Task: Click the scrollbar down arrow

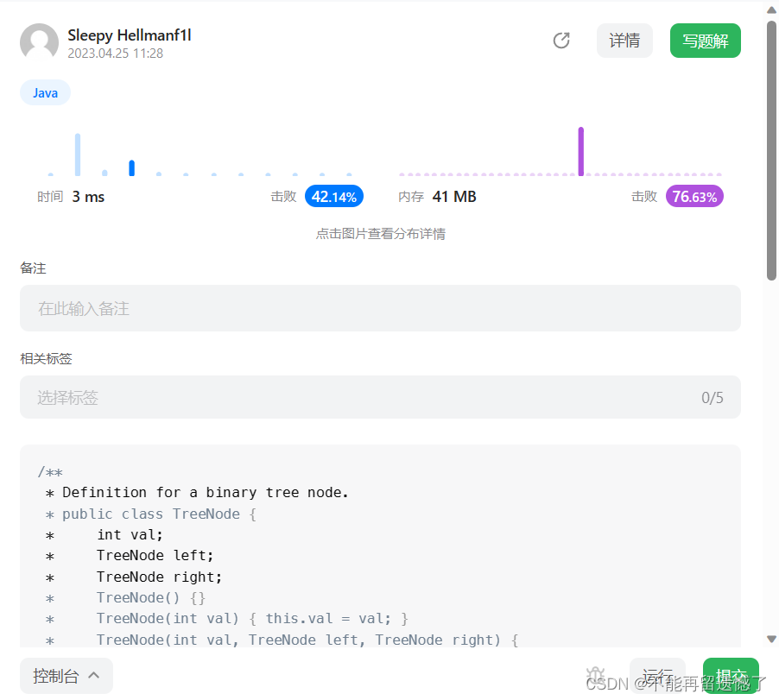Action: click(771, 639)
